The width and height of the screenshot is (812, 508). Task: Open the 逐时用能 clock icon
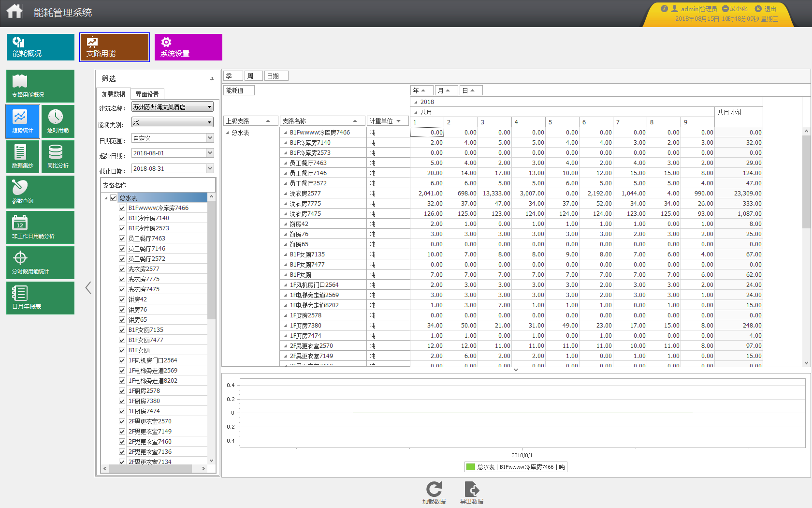(x=58, y=121)
